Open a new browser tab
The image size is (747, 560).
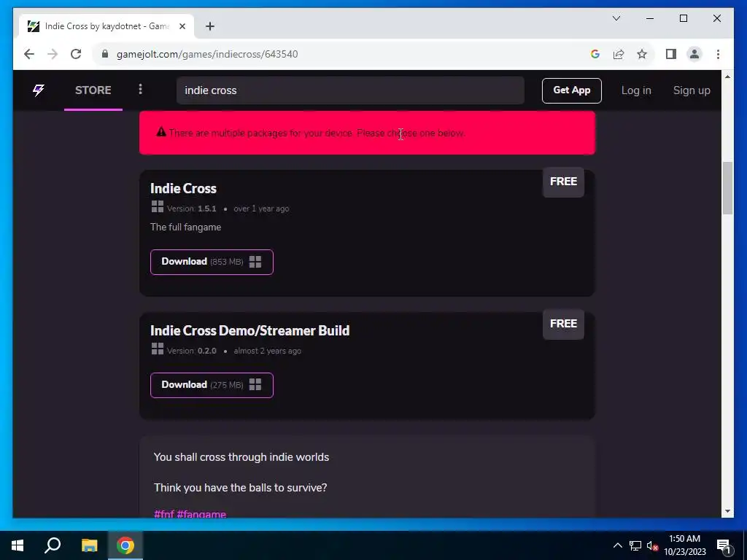pyautogui.click(x=209, y=26)
